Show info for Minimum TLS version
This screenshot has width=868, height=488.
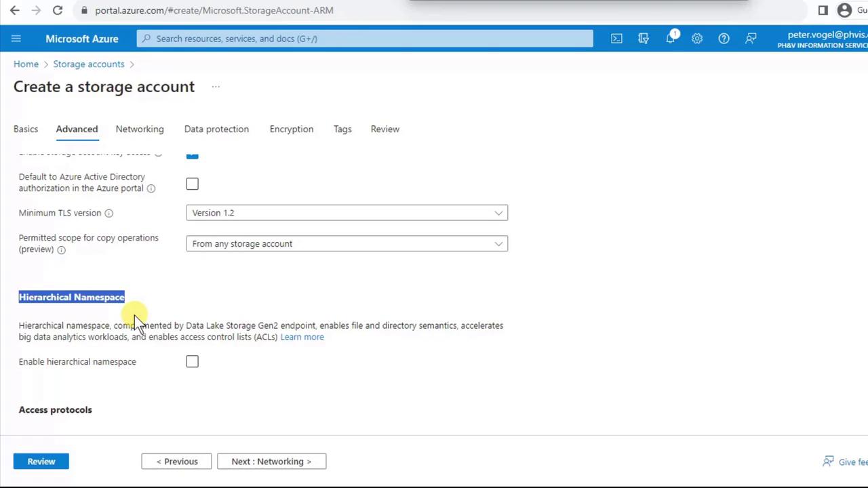(x=108, y=213)
